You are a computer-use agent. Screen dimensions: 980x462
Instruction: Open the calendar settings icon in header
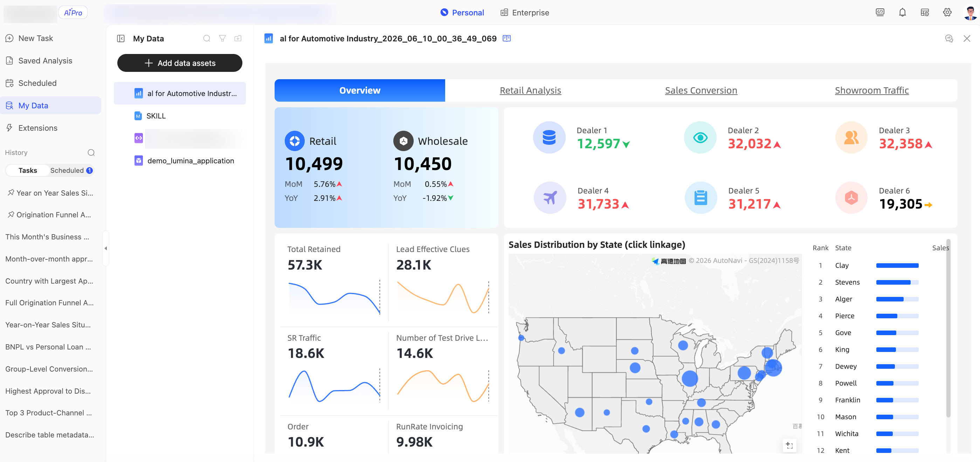(924, 13)
